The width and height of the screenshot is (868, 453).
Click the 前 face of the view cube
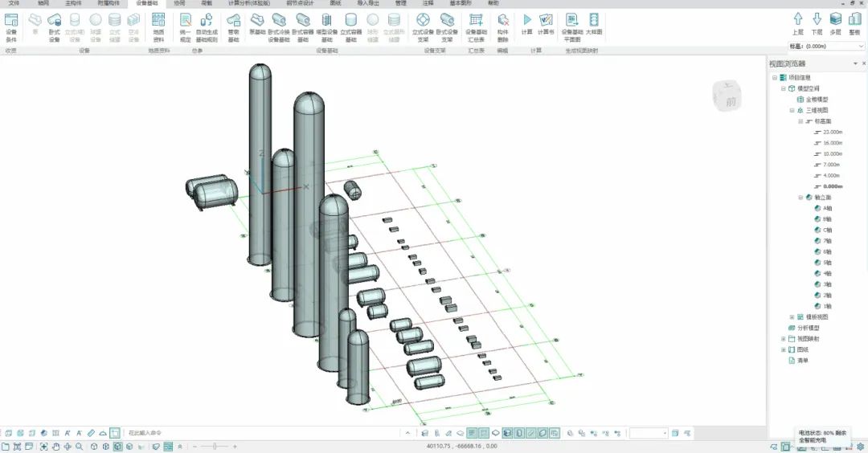pyautogui.click(x=731, y=101)
